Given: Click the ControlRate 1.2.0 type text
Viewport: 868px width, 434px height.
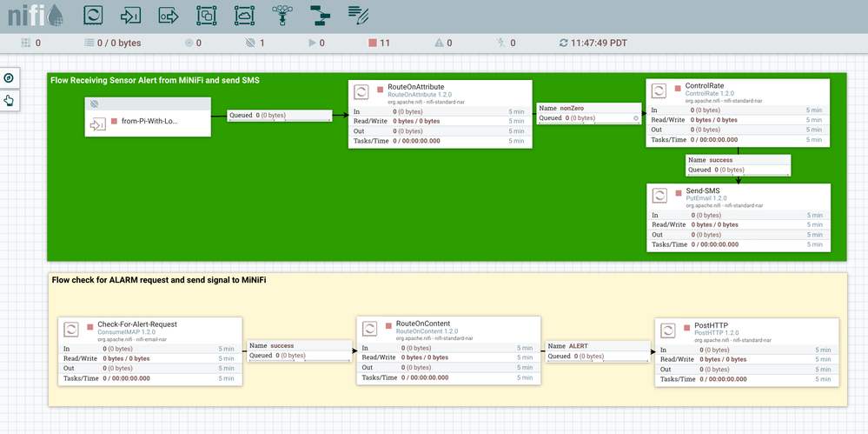Looking at the screenshot, I should pos(710,94).
